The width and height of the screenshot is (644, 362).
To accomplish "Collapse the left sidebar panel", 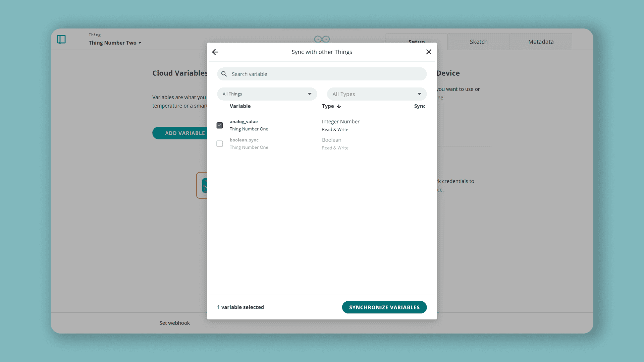I will click(62, 39).
